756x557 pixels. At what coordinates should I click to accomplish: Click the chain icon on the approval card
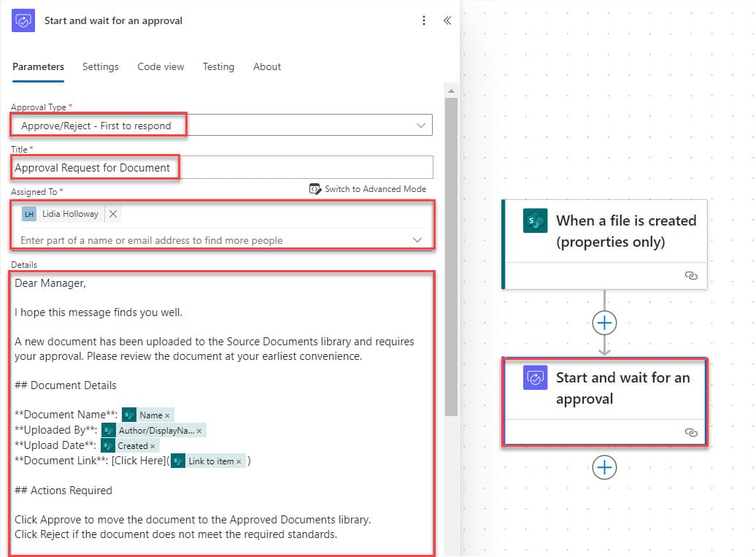point(691,432)
